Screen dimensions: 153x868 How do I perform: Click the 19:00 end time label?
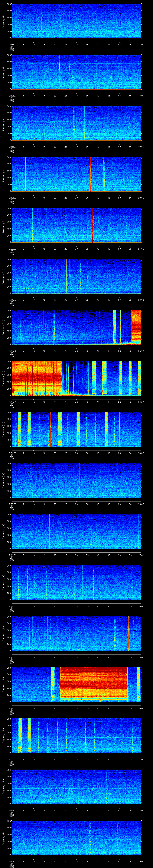(x=141, y=147)
